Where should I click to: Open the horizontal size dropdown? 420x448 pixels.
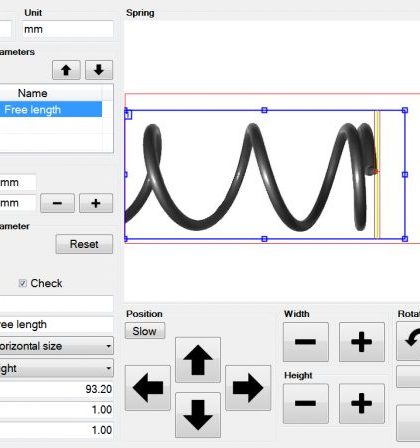[x=56, y=346]
